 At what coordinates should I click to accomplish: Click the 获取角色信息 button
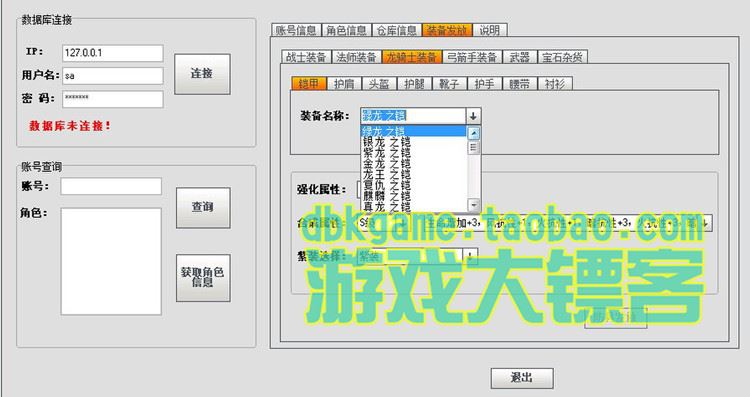pyautogui.click(x=203, y=278)
